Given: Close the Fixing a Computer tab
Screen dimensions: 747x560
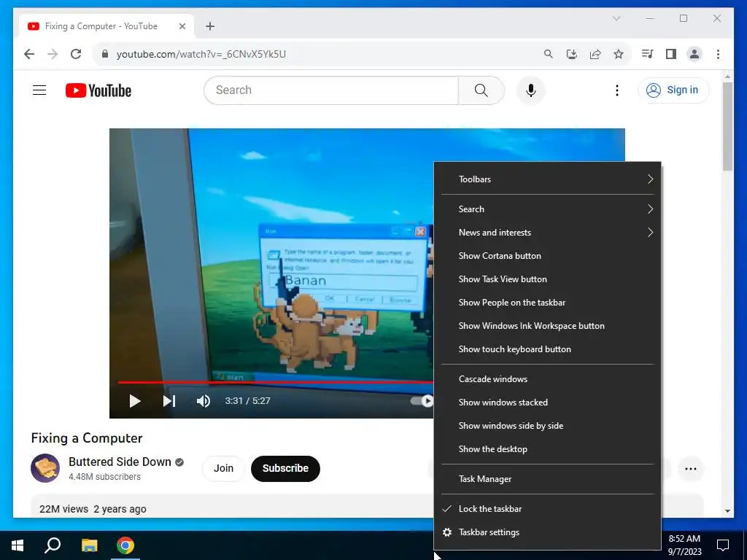Looking at the screenshot, I should click(x=182, y=26).
